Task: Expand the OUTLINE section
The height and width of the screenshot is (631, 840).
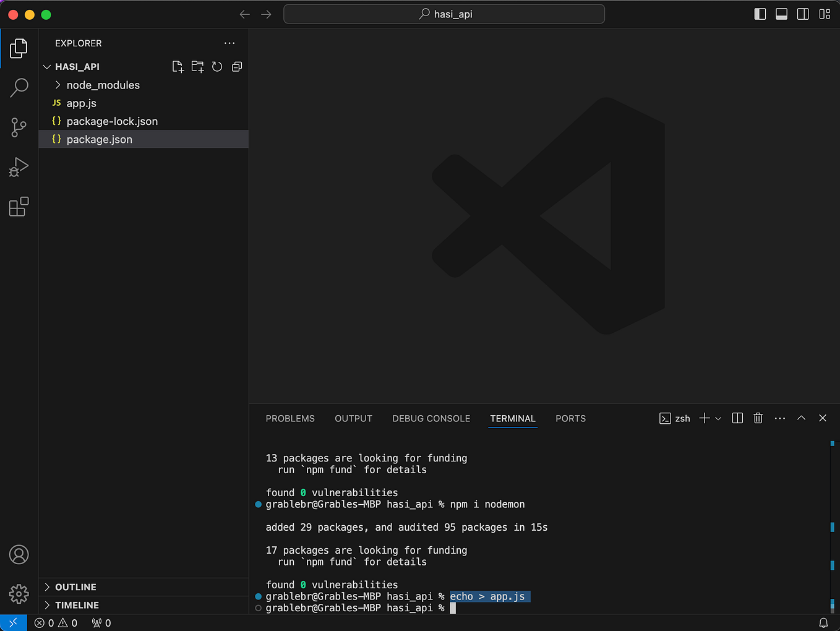Action: (x=76, y=586)
